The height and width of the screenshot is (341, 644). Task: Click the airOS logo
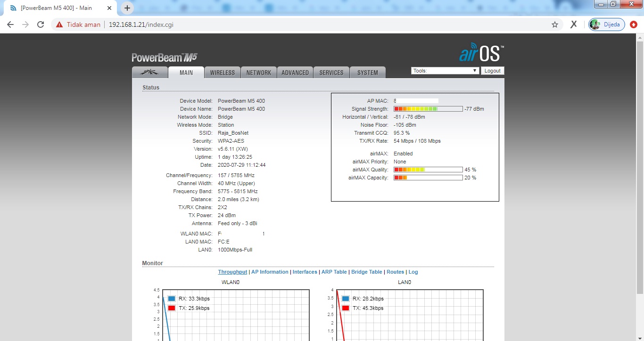[481, 53]
